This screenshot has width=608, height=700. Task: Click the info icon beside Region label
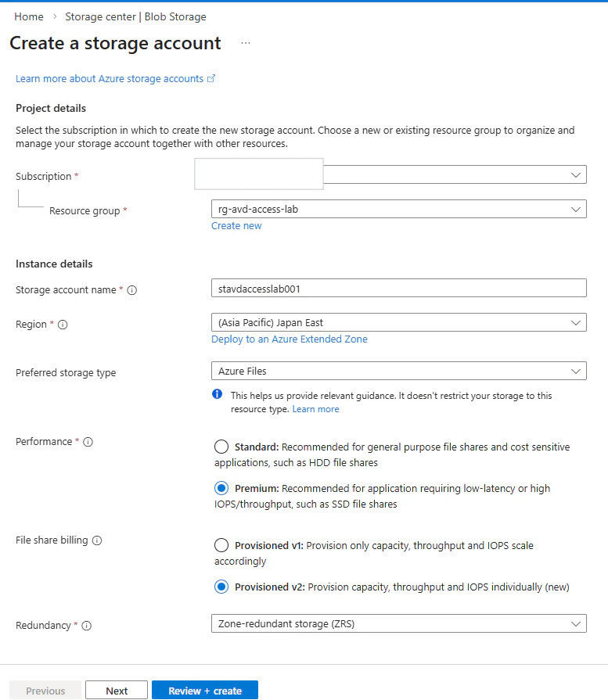click(x=63, y=325)
